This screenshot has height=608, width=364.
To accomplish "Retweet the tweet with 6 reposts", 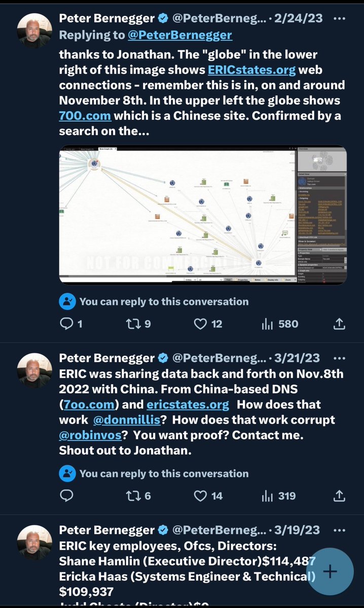I will click(133, 495).
